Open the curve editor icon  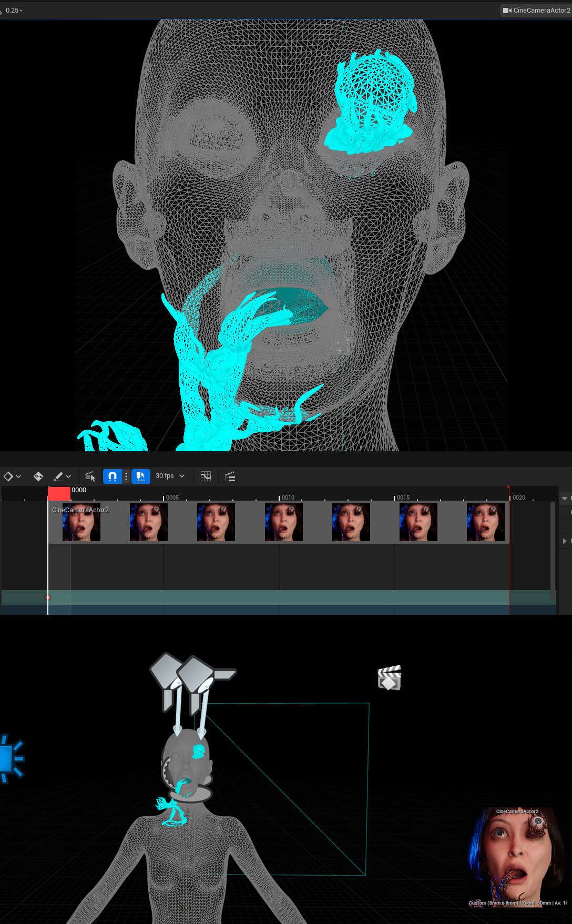pos(206,476)
